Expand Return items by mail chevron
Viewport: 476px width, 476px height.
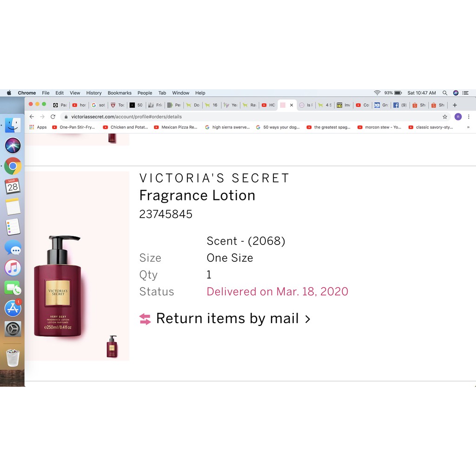click(308, 319)
